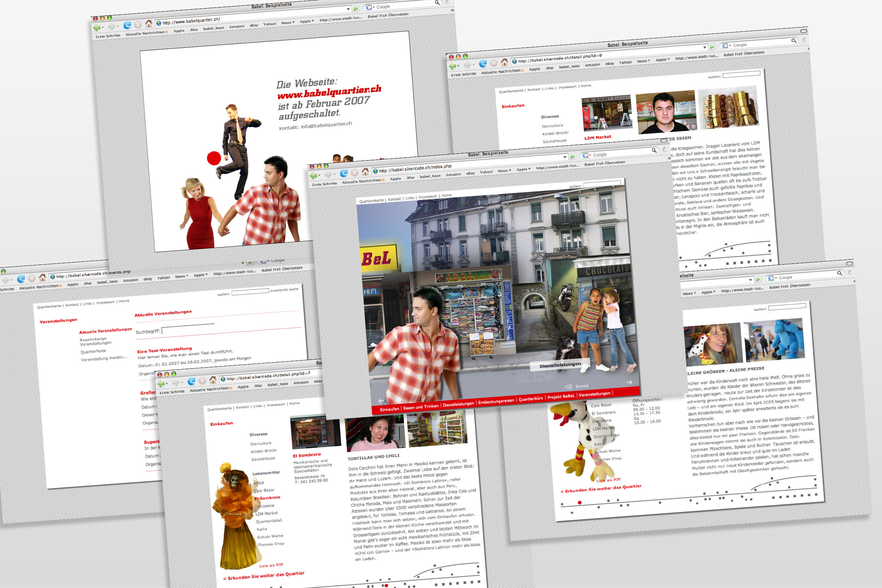Click the stop icon in the babelquartier.ch window
Viewport: 882px width, 588px height.
(138, 24)
